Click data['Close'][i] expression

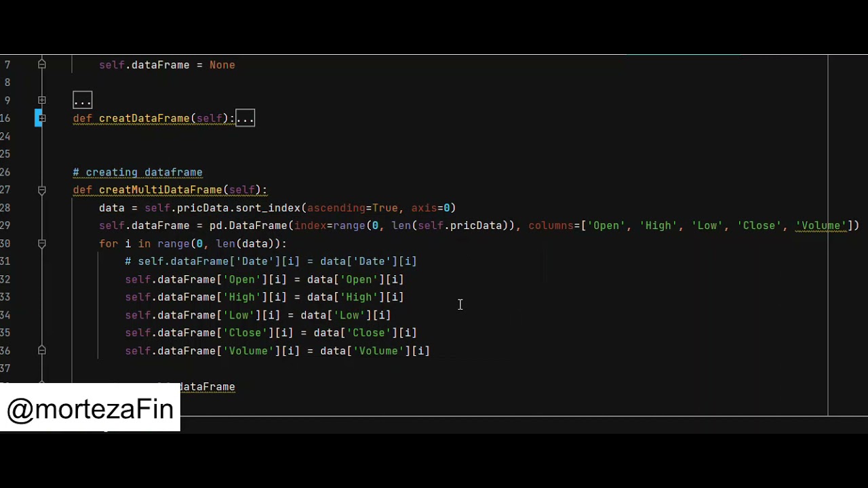(365, 333)
